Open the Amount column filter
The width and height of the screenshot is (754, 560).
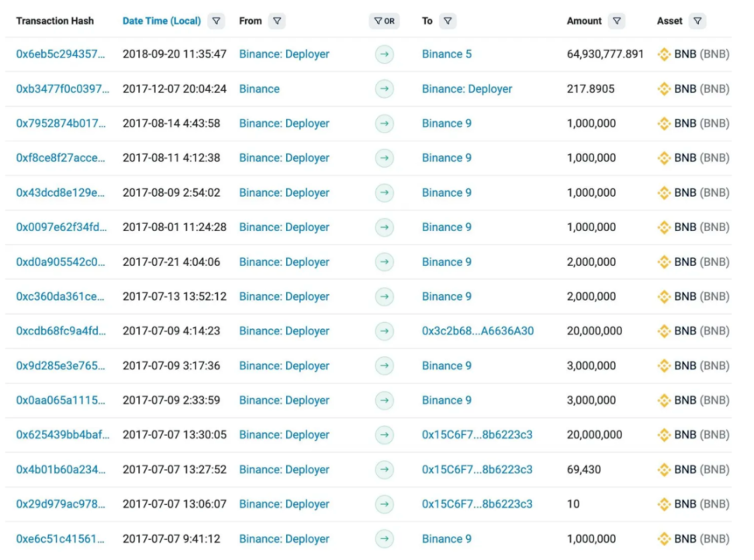(617, 21)
